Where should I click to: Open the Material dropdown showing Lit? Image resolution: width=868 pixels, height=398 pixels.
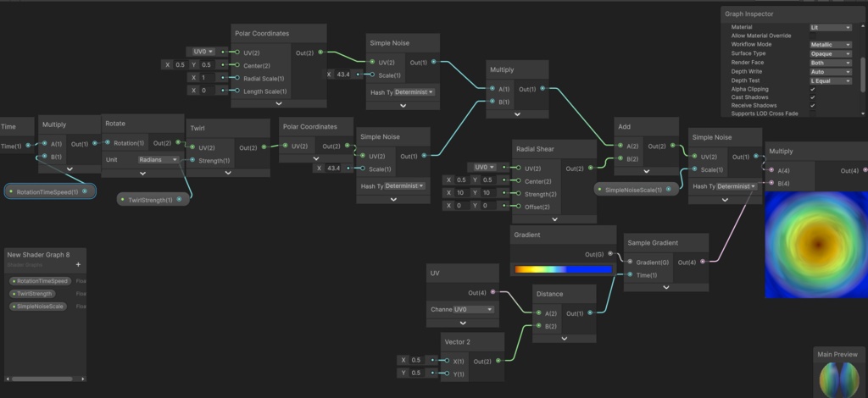831,27
